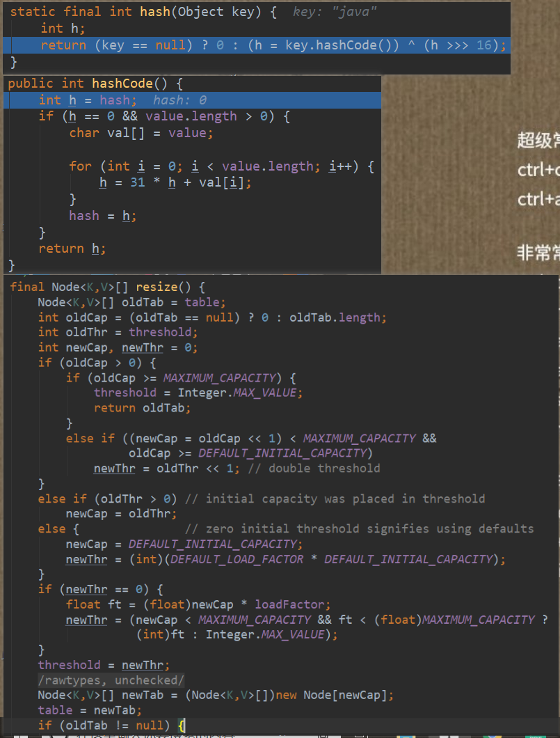Image resolution: width=560 pixels, height=738 pixels.
Task: Click 'static final int hash(Object key)' signature
Action: (x=143, y=12)
